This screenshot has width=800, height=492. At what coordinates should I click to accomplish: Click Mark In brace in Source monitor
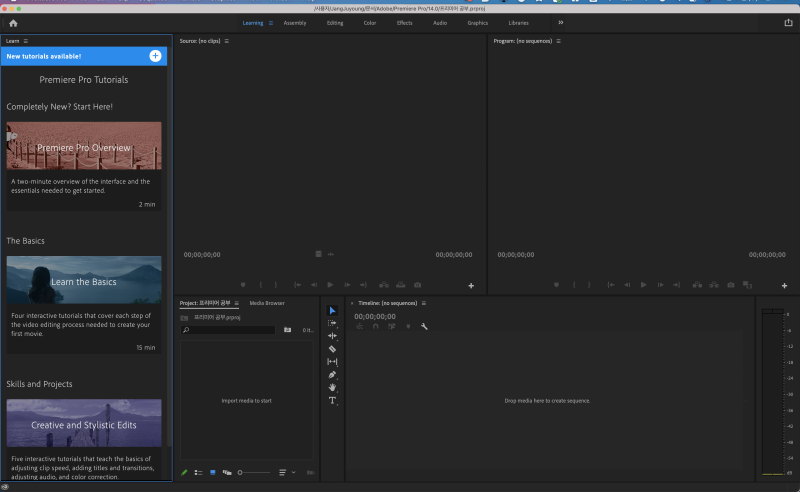260,285
